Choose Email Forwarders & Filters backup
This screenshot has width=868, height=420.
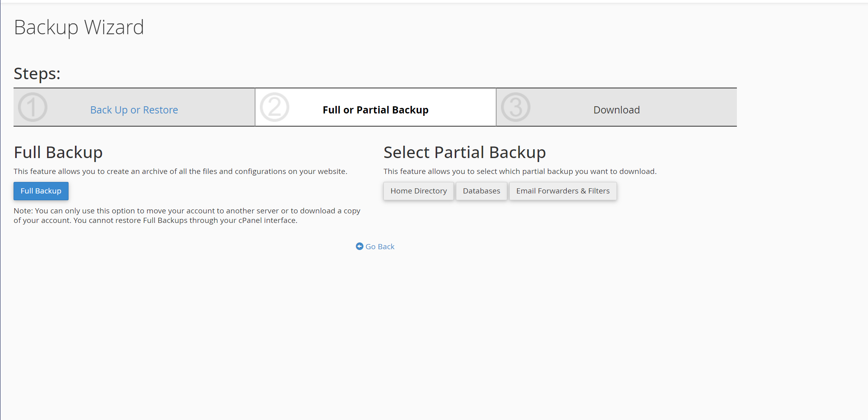pos(563,191)
